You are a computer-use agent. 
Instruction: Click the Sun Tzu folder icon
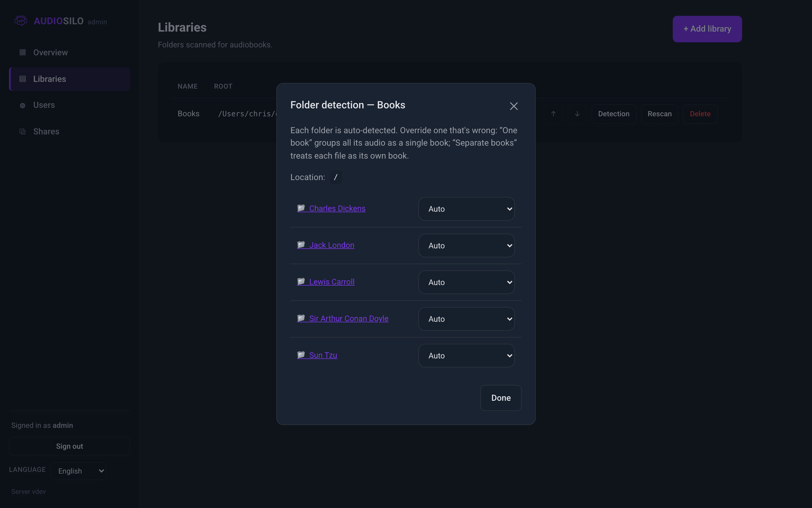click(301, 354)
